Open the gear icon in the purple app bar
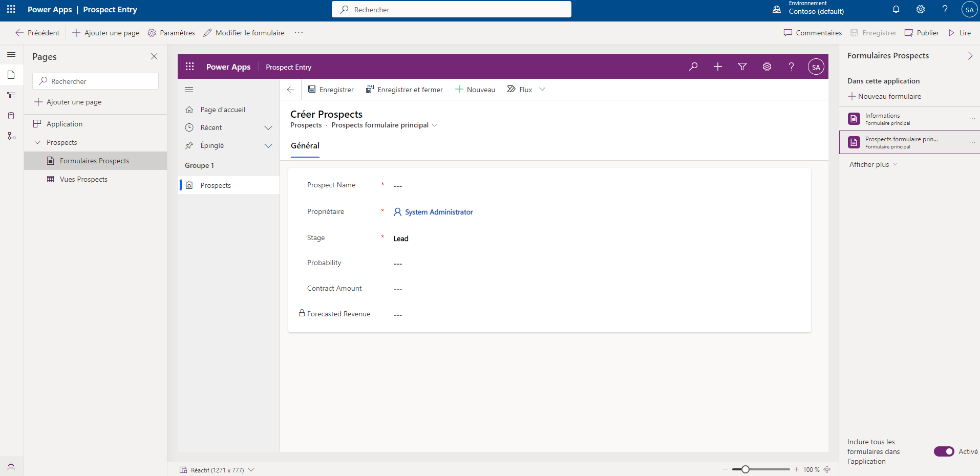980x476 pixels. pyautogui.click(x=767, y=67)
